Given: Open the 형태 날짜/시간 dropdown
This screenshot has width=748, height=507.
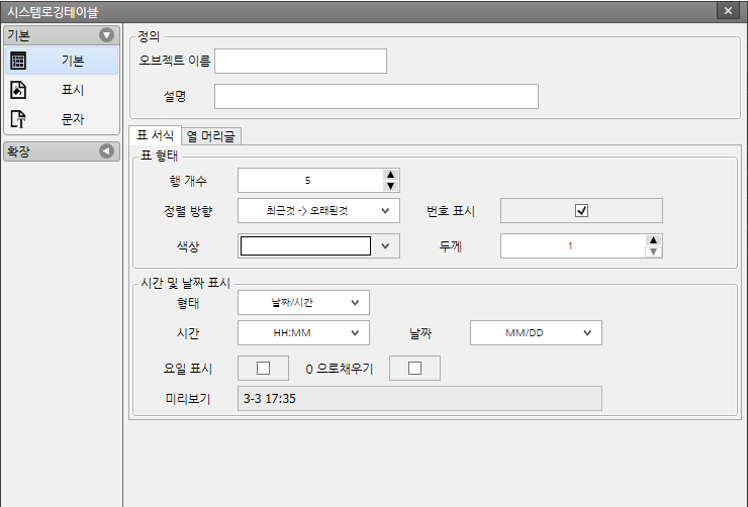Looking at the screenshot, I should 303,302.
